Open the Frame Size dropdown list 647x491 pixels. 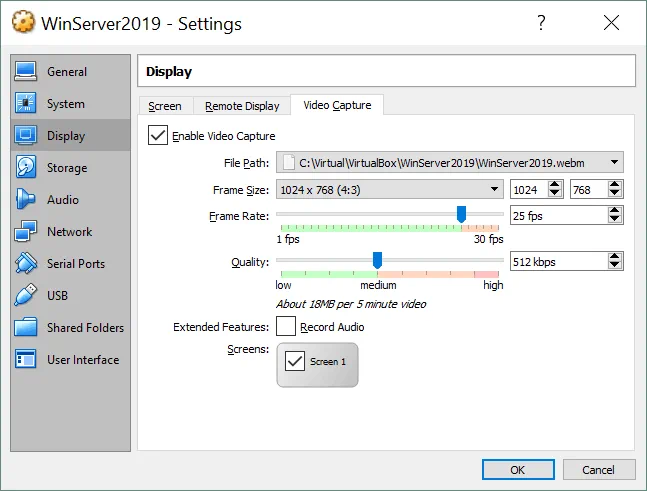point(495,189)
